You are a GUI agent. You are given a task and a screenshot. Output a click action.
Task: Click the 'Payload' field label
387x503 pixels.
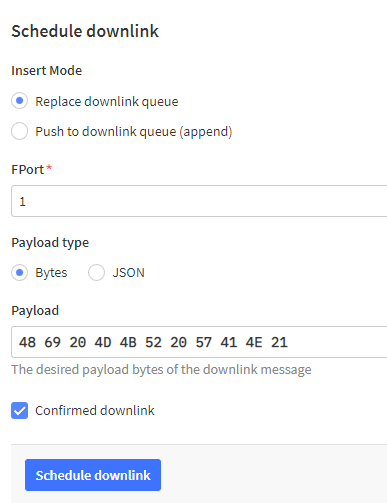[35, 311]
